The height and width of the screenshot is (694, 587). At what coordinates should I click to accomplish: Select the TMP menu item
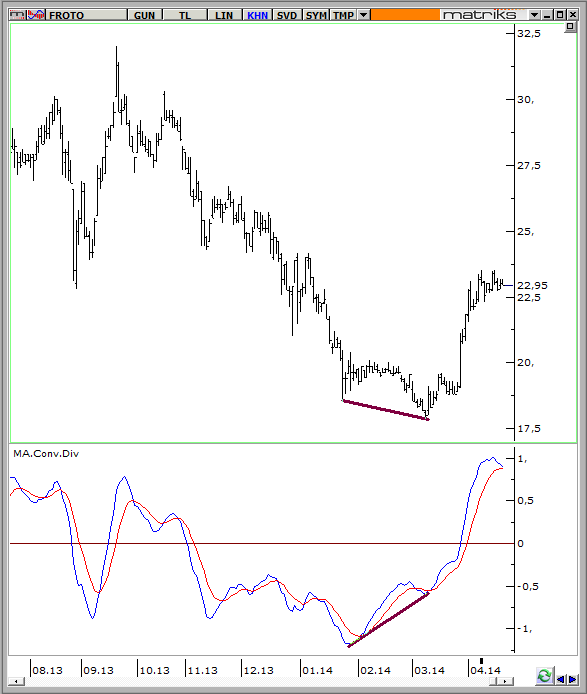(x=344, y=15)
